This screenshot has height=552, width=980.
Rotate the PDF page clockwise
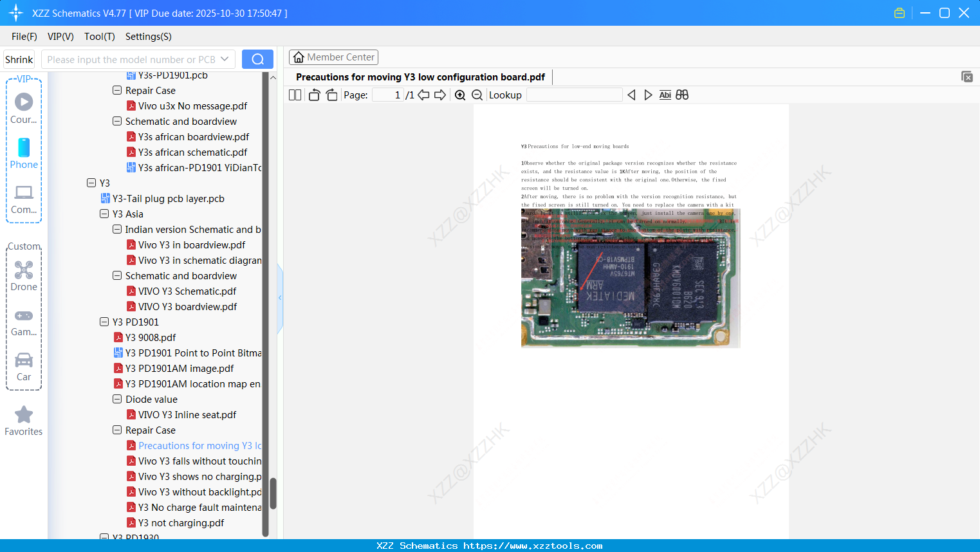pyautogui.click(x=331, y=95)
